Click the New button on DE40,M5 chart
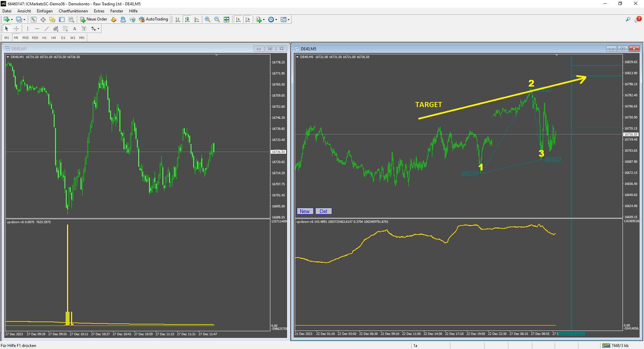 coord(305,211)
